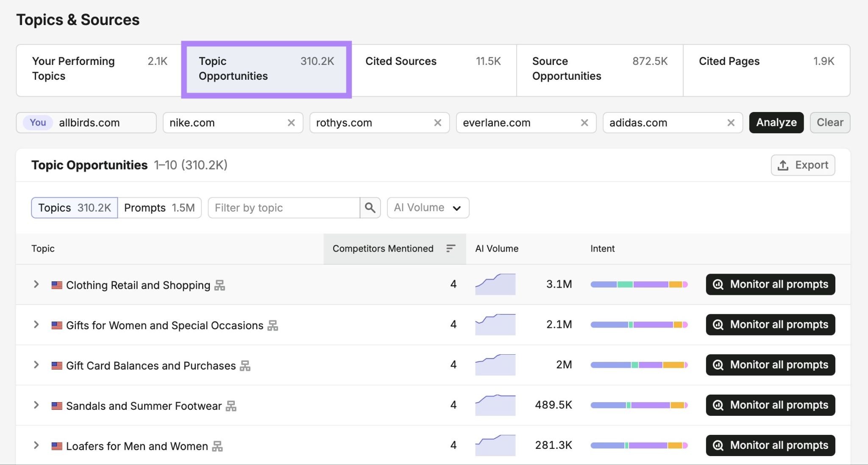
Task: Monitor all prompts for Gifts for Women
Action: point(771,325)
